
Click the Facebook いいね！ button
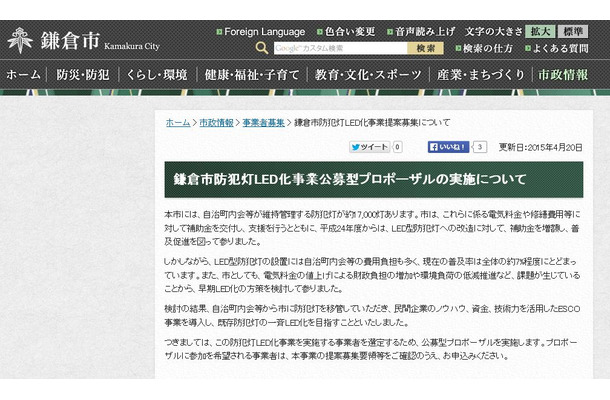tap(448, 147)
